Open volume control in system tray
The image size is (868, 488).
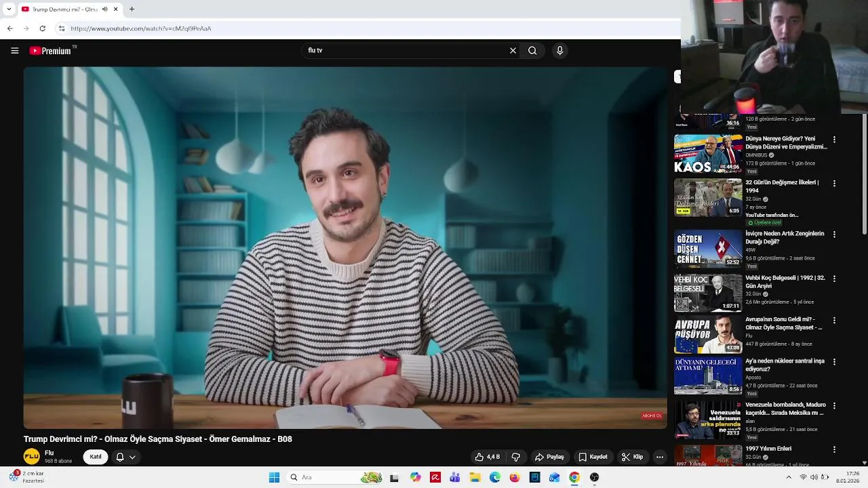click(814, 477)
